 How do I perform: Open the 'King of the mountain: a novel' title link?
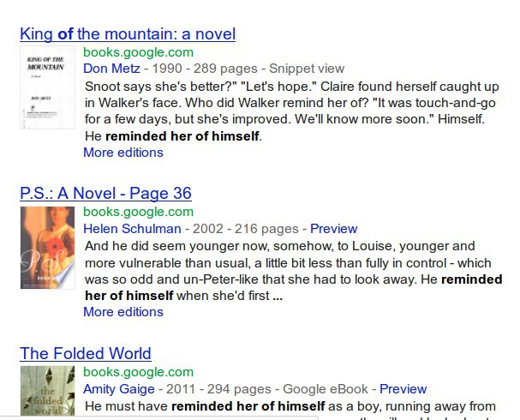tap(127, 34)
